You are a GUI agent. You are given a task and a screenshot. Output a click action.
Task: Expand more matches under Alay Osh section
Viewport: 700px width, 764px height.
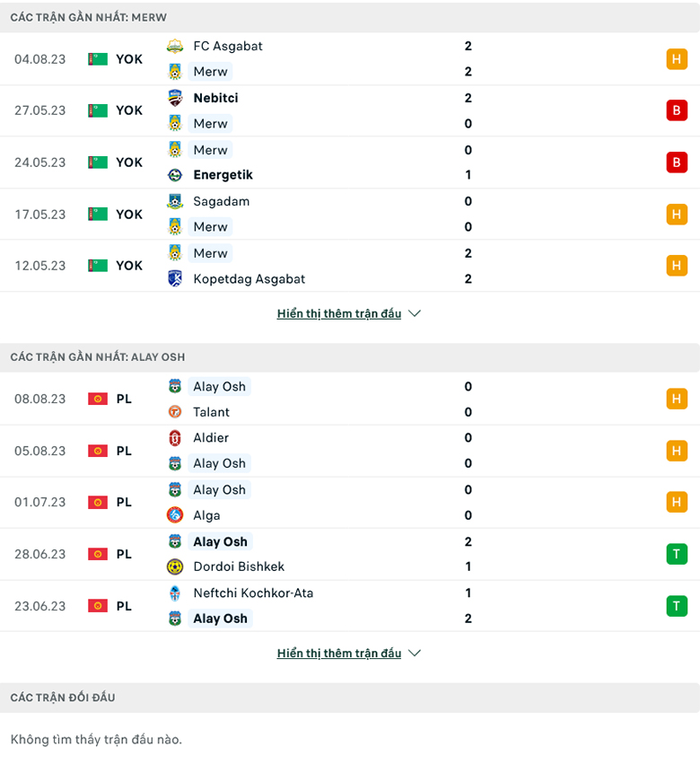tap(339, 653)
